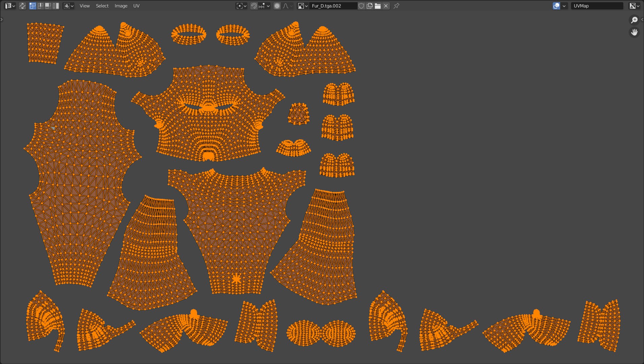Open the Select menu
This screenshot has width=644, height=364.
[x=102, y=6]
